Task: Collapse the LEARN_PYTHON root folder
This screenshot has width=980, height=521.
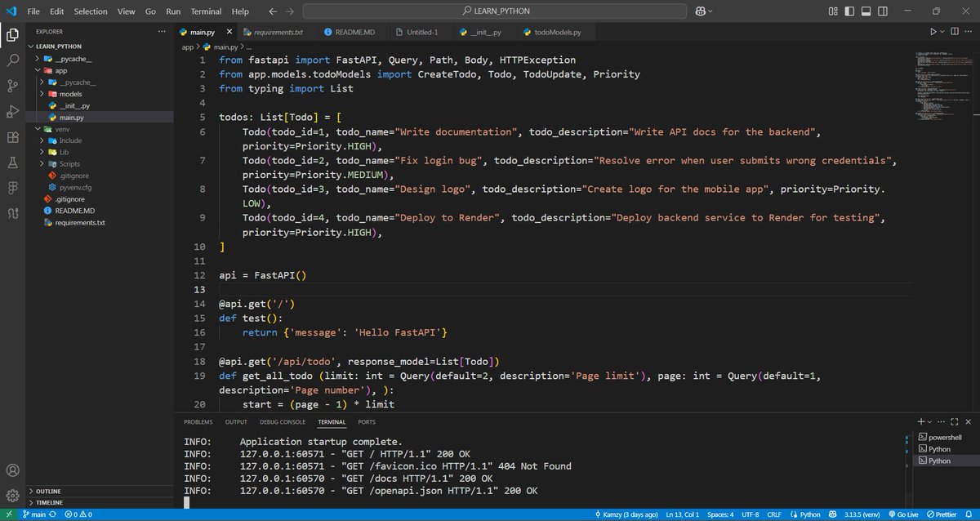Action: (x=100, y=47)
